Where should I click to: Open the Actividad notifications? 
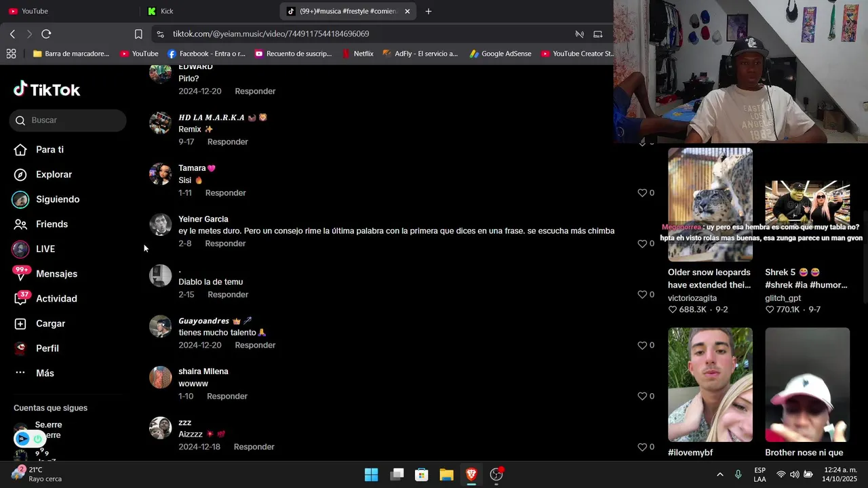tap(45, 299)
